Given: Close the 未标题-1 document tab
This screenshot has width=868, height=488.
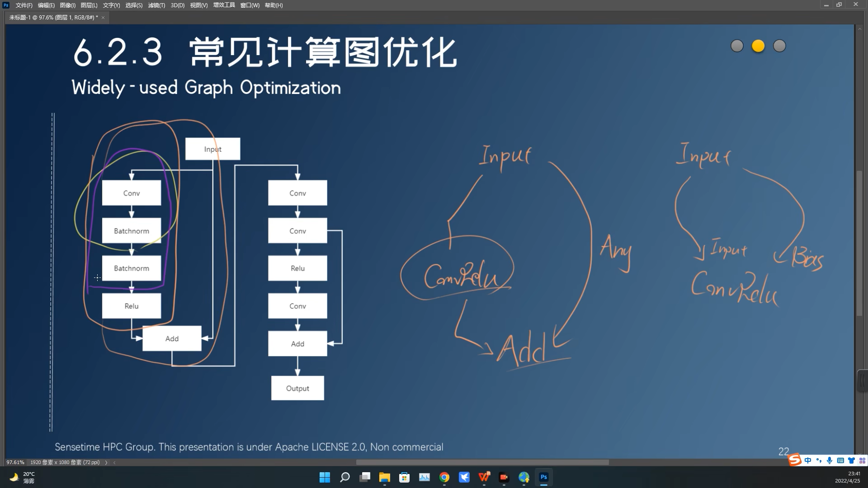Looking at the screenshot, I should (x=103, y=18).
